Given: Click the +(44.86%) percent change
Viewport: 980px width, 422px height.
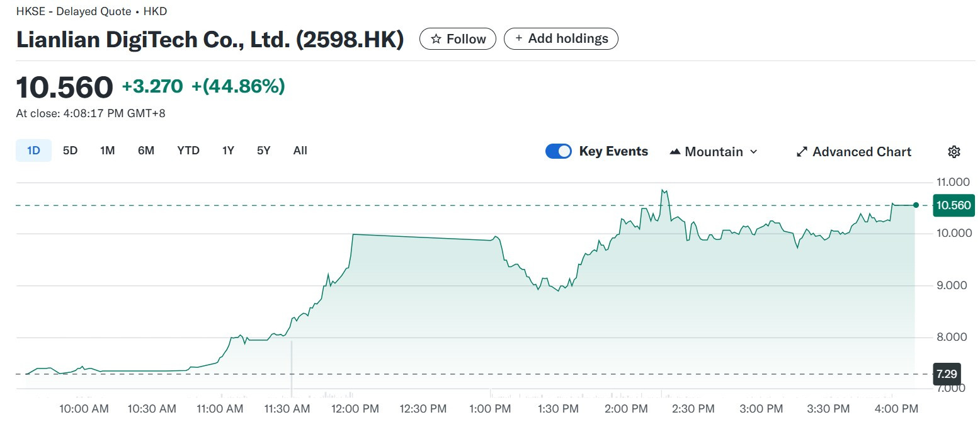Looking at the screenshot, I should point(238,86).
